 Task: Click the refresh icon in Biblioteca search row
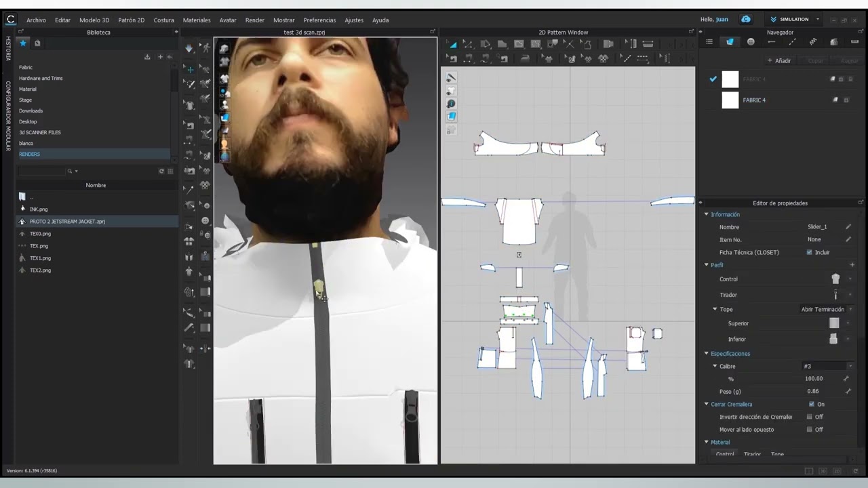coord(161,171)
